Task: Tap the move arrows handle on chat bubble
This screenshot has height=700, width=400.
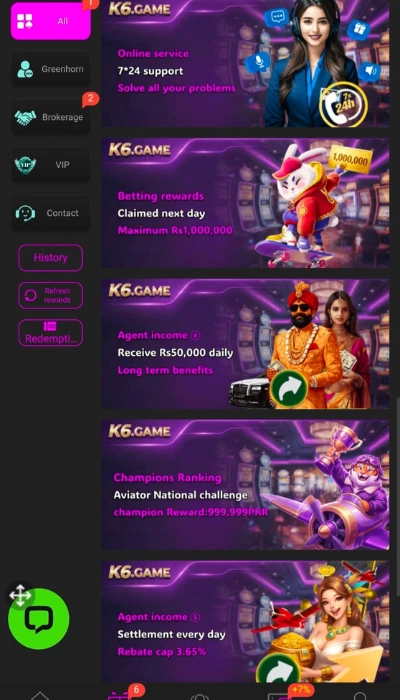Action: (x=20, y=595)
